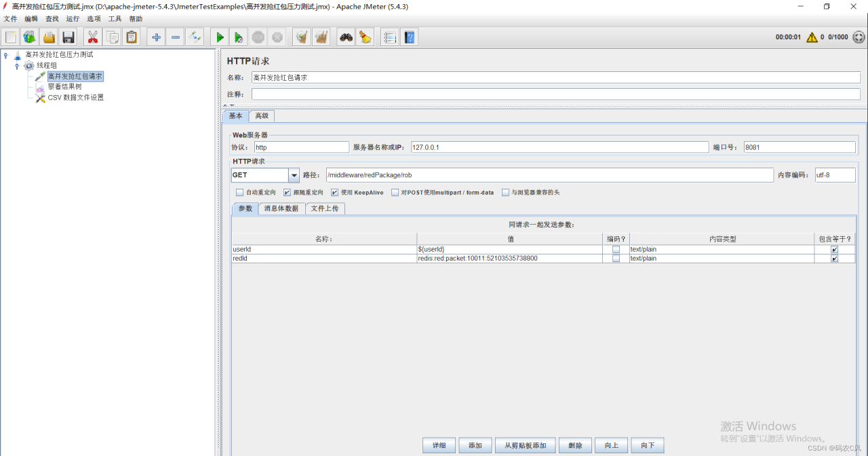Screen dimensions: 868x456
Task: Open the 文件 menu
Action: tap(10, 19)
